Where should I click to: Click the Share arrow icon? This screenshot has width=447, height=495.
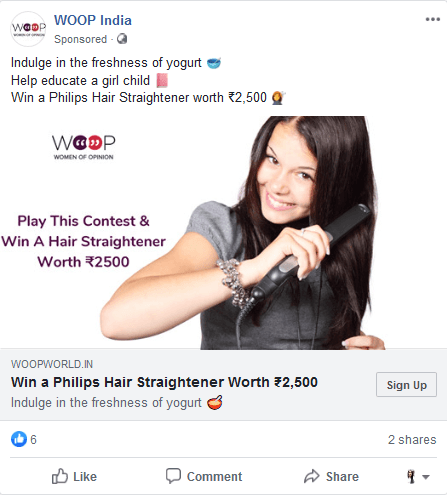pyautogui.click(x=311, y=476)
